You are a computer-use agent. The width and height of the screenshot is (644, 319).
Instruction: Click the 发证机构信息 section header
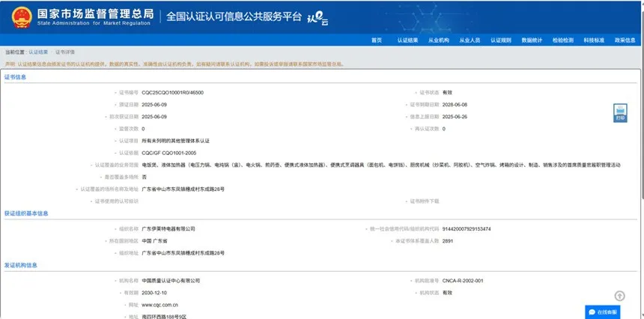21,265
